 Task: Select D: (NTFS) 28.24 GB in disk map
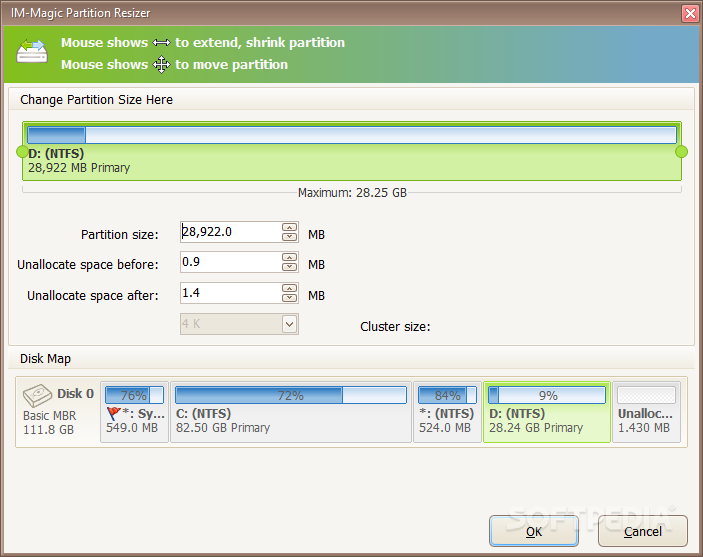pyautogui.click(x=547, y=412)
